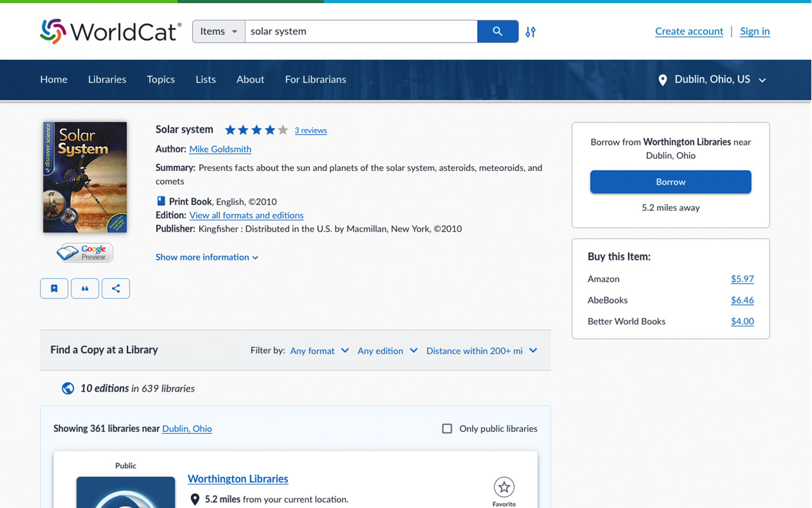The image size is (812, 508).
Task: Enable the Only public libraries checkbox
Action: click(x=447, y=429)
